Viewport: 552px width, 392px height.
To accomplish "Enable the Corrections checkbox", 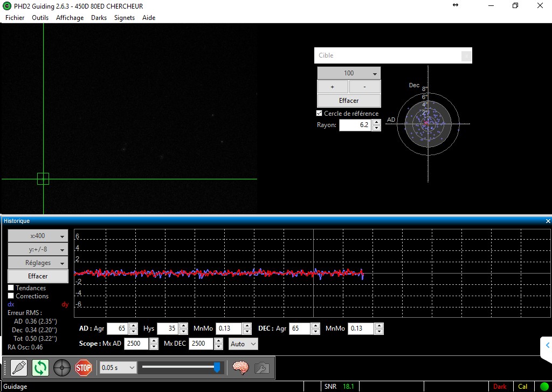I will coord(11,296).
